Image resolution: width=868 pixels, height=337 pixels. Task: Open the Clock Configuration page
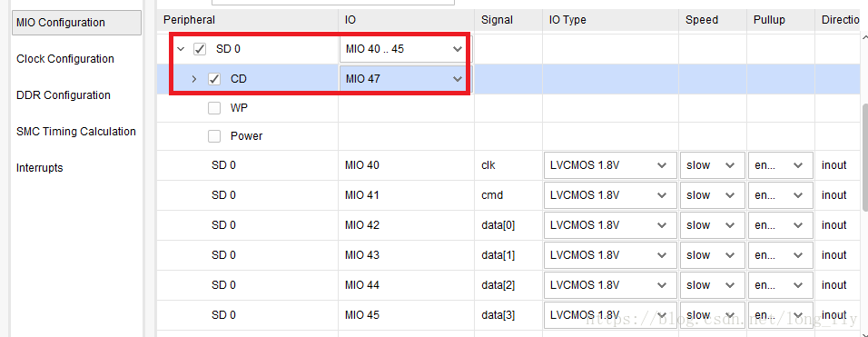pyautogui.click(x=65, y=59)
